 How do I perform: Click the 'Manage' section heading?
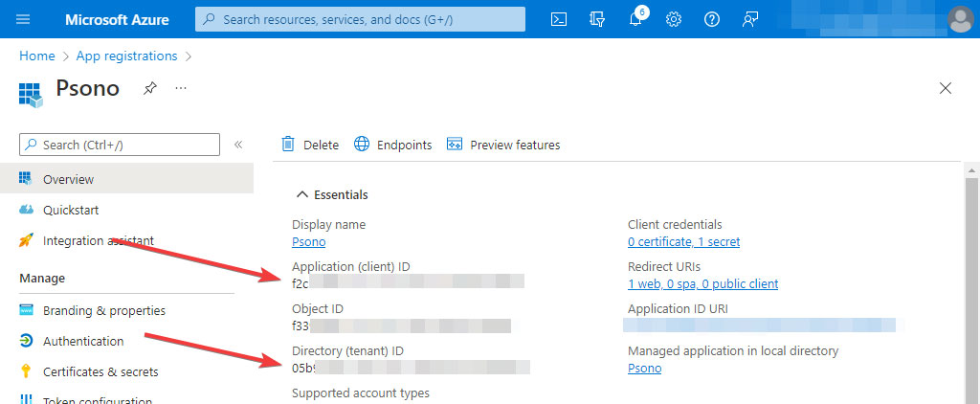(42, 278)
